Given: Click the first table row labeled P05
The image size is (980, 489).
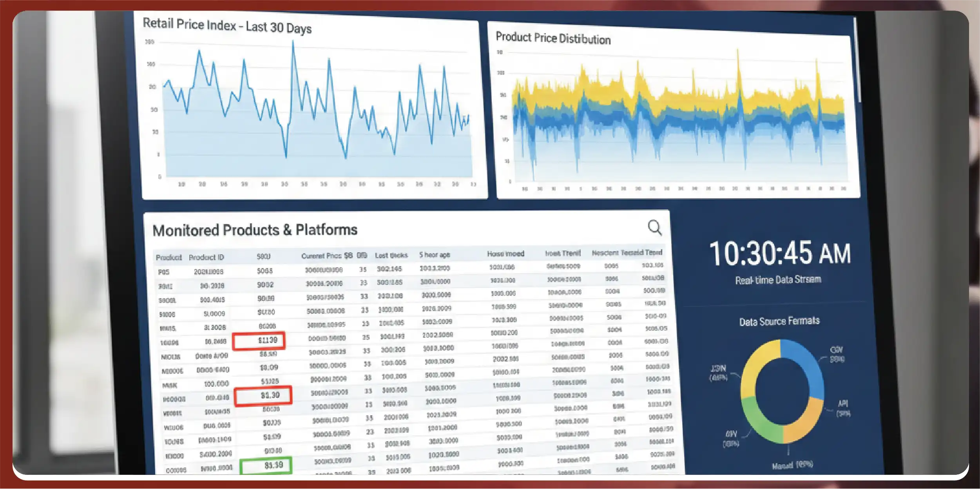Looking at the screenshot, I should click(163, 272).
